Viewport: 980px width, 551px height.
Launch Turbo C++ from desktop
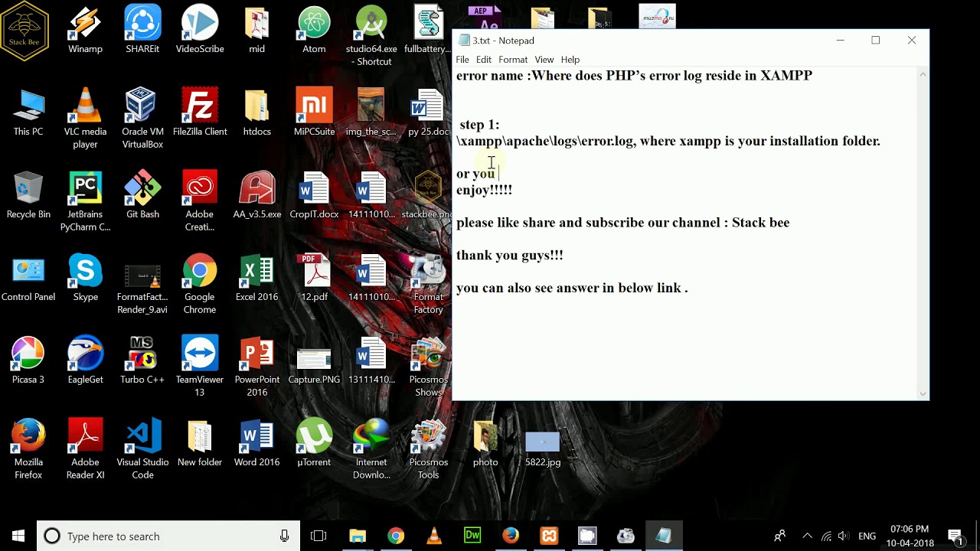pos(142,360)
